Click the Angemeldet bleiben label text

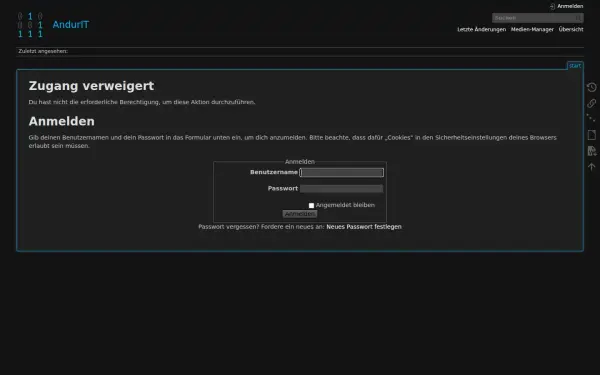[x=345, y=205]
